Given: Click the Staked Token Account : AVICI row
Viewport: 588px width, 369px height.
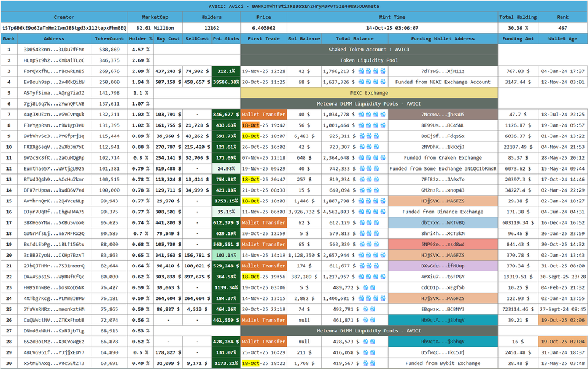Looking at the screenshot, I should [369, 50].
